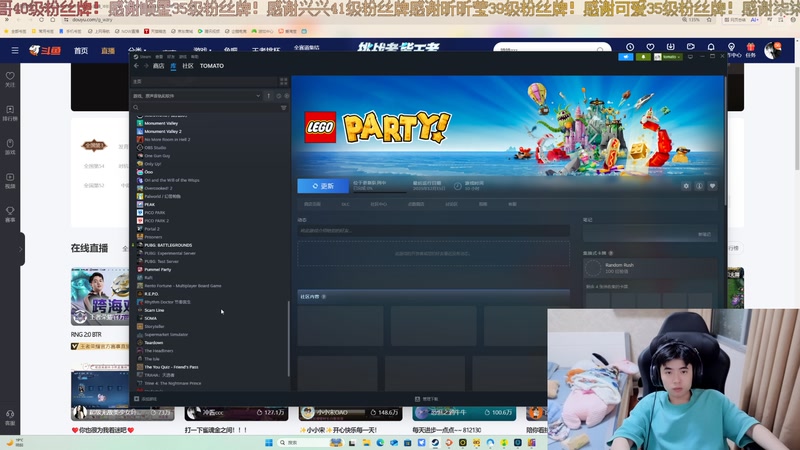Click the Douyu logo
This screenshot has height=450, width=800.
[45, 50]
